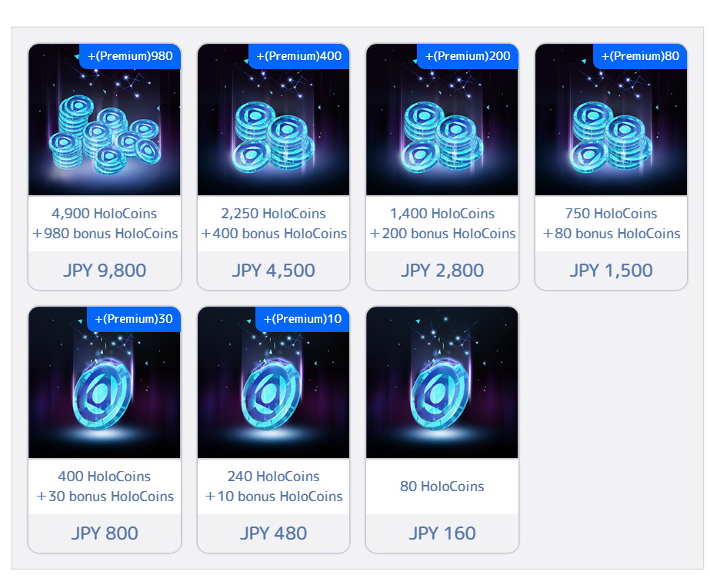This screenshot has width=710, height=588.
Task: Purchase the JPY 1,500 package
Action: click(611, 271)
